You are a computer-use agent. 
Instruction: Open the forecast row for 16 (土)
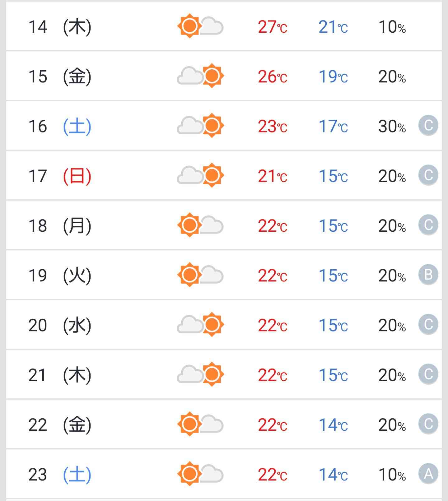pyautogui.click(x=224, y=126)
